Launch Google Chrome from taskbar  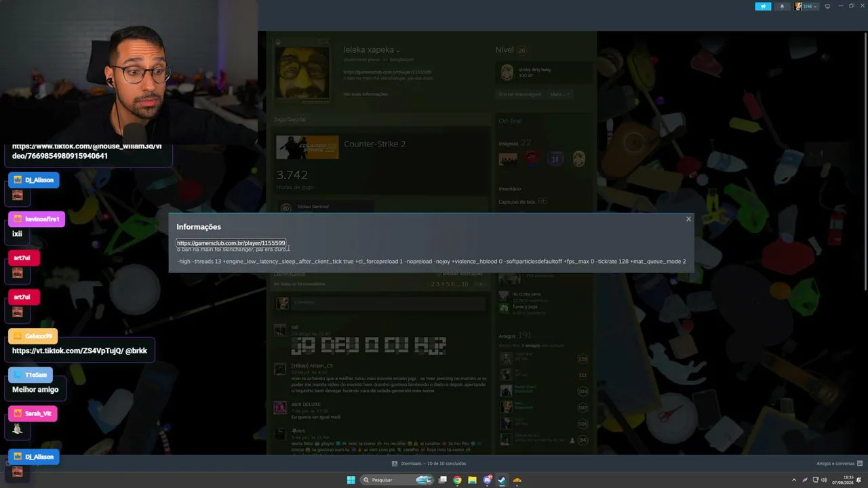tap(458, 480)
